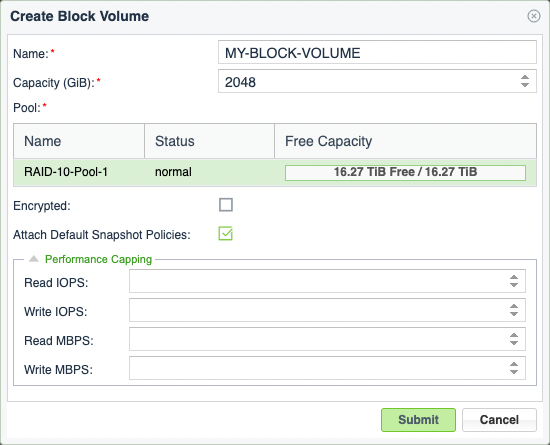The image size is (550, 445).
Task: Increase Capacity with the up spinner arrow
Action: (x=525, y=77)
